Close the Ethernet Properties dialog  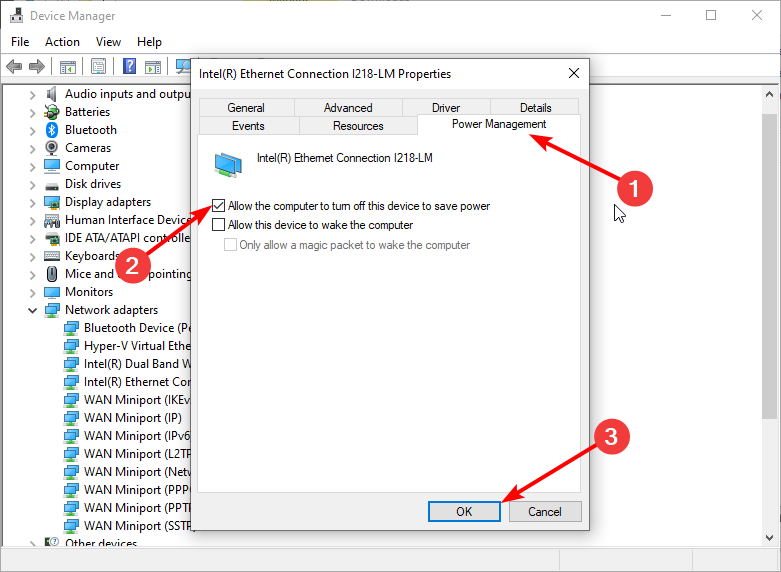pos(574,73)
